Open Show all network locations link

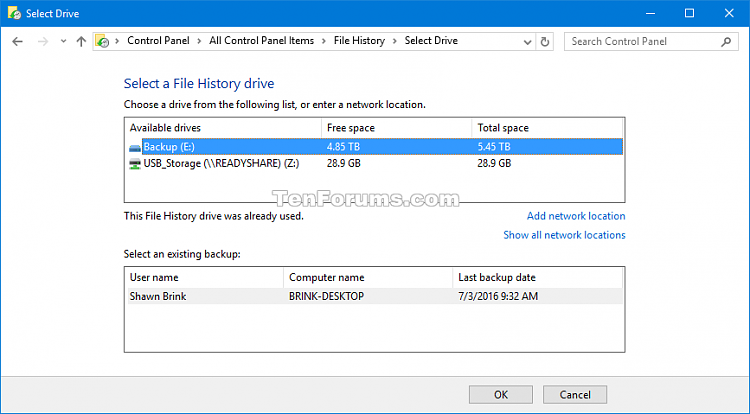[564, 235]
